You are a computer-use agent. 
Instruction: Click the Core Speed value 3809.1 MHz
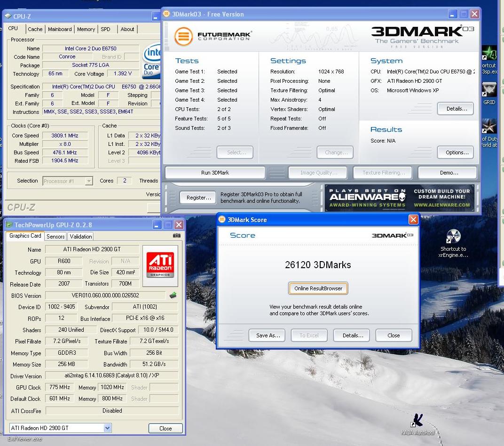[x=65, y=135]
